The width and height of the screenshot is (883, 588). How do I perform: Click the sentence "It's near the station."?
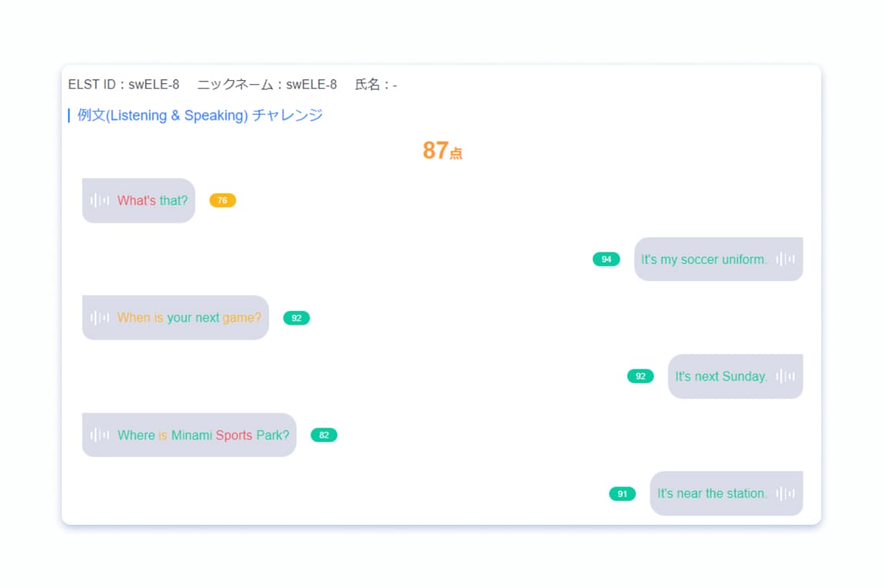click(x=712, y=494)
